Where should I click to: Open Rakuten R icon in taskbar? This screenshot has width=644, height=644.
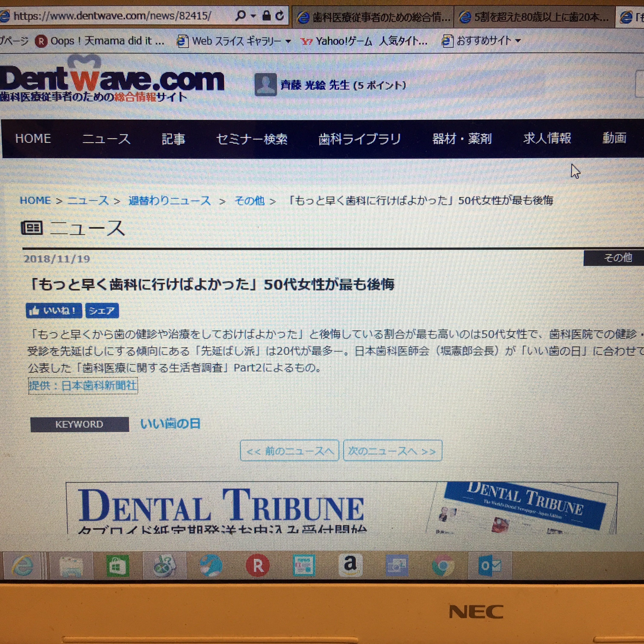[x=258, y=566]
